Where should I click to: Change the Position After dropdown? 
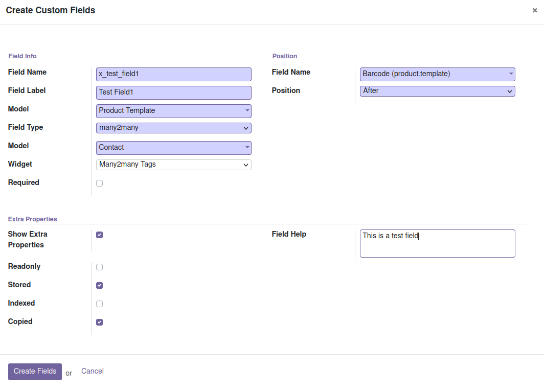pyautogui.click(x=437, y=91)
